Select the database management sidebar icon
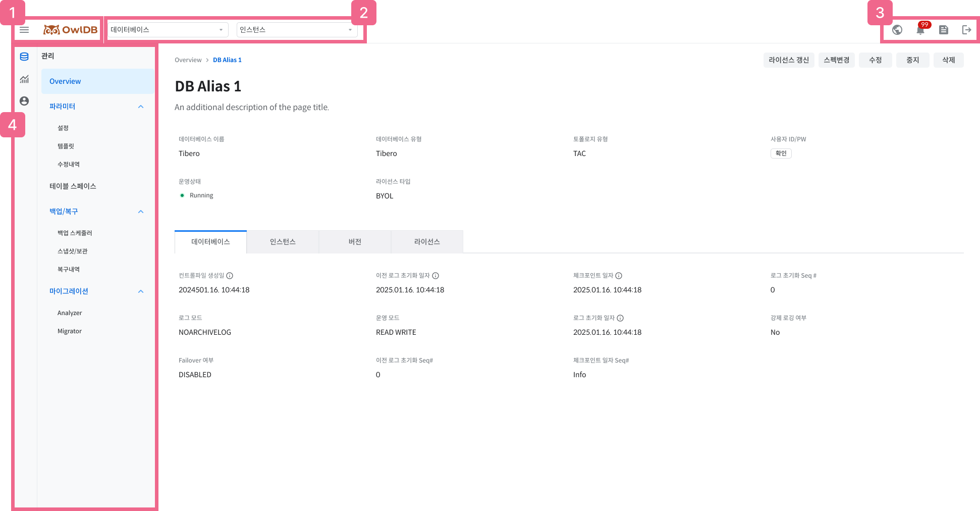 click(x=24, y=57)
